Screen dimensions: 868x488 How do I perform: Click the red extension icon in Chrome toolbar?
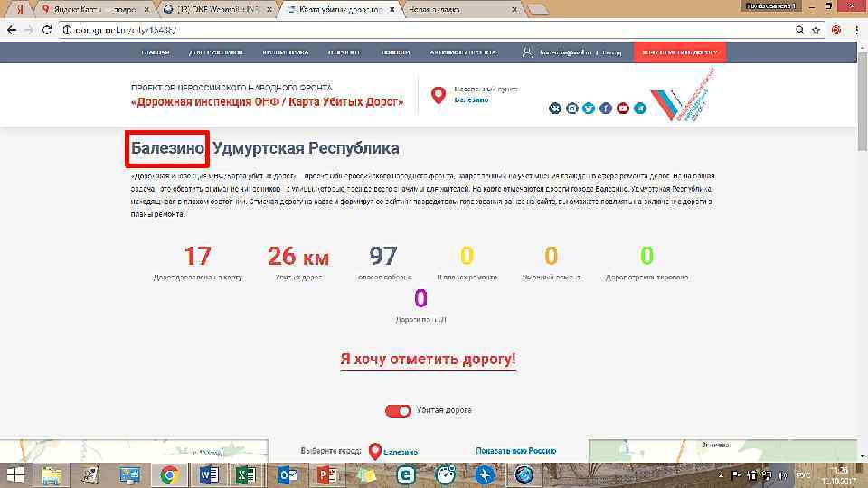tap(836, 30)
